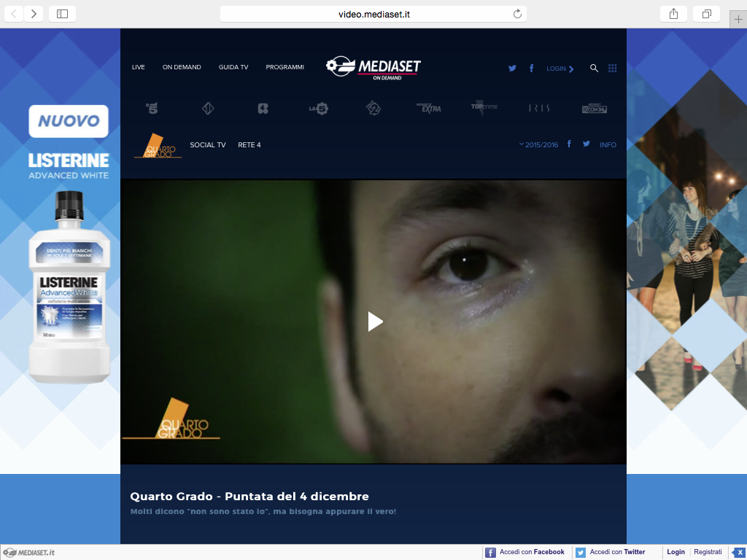Open the La5 channel icon
The height and width of the screenshot is (560, 747).
319,109
